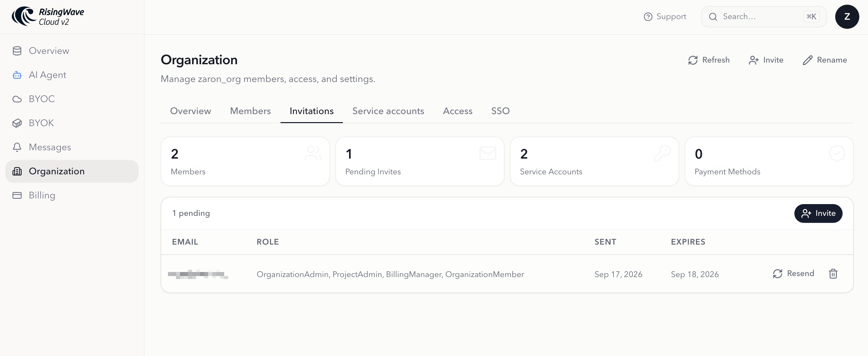Click the Support help icon
The width and height of the screenshot is (868, 356).
647,16
